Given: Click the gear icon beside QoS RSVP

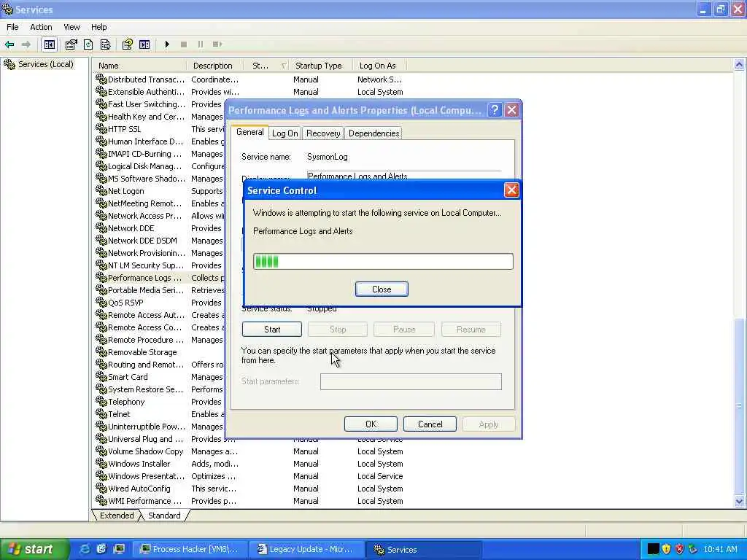Looking at the screenshot, I should 101,303.
